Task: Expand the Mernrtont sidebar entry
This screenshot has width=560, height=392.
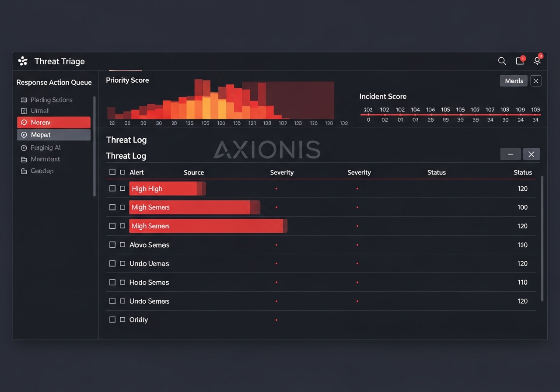Action: pyautogui.click(x=45, y=159)
